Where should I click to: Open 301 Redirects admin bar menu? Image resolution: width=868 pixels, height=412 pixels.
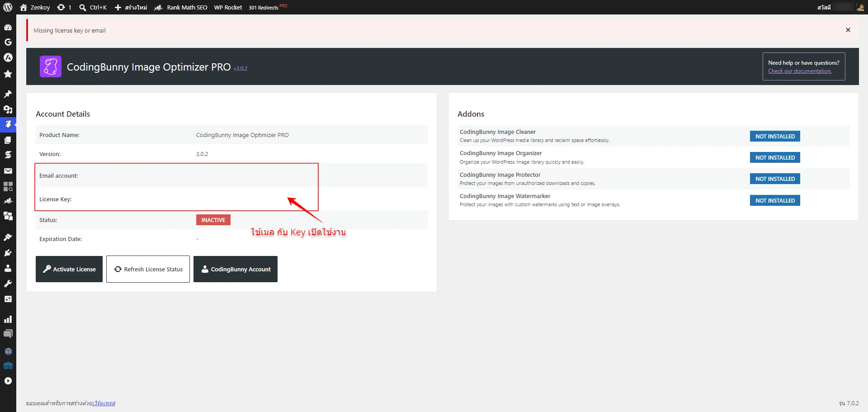(x=268, y=7)
